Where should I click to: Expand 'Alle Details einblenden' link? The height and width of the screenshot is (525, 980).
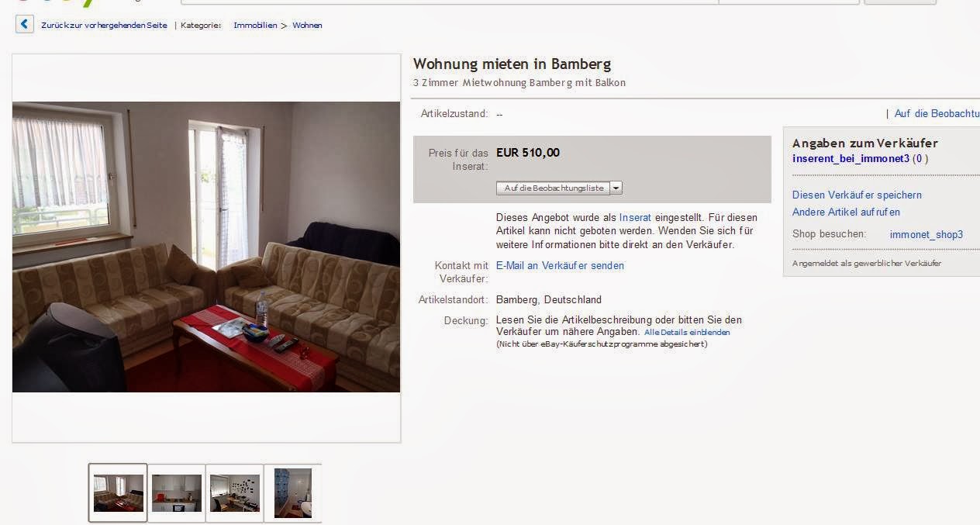pyautogui.click(x=687, y=332)
